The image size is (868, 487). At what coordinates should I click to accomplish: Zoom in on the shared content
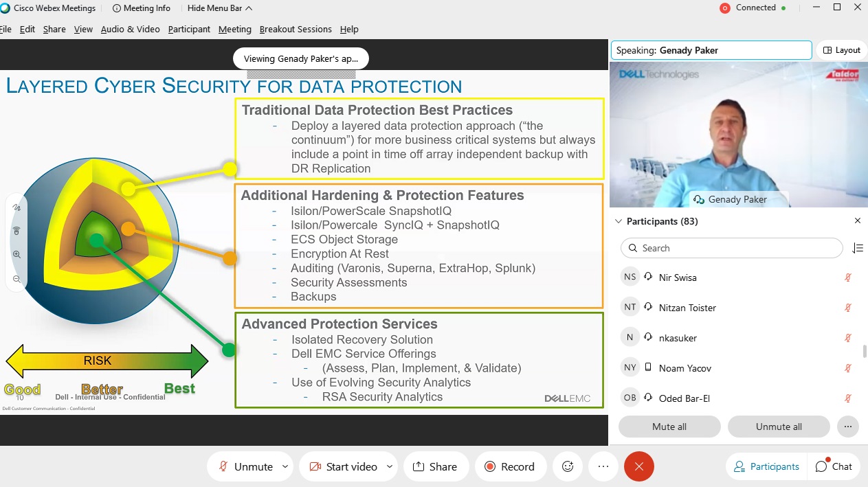(16, 254)
